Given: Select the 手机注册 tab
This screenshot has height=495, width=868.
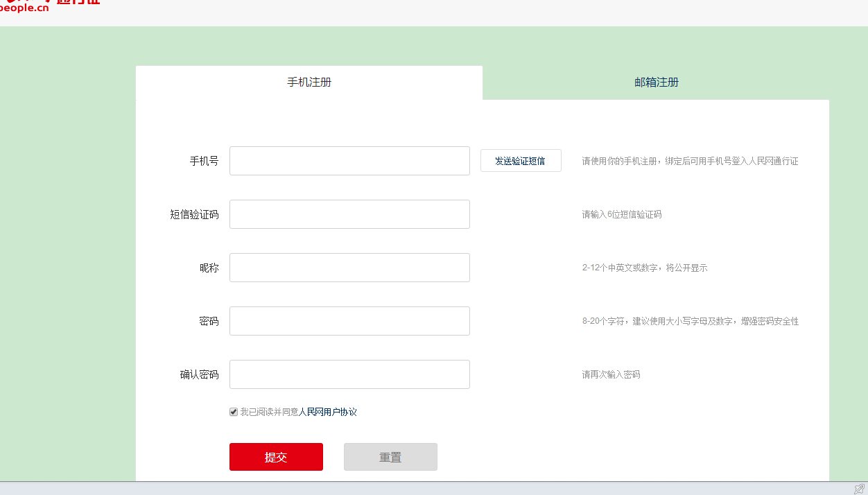Looking at the screenshot, I should coord(309,82).
